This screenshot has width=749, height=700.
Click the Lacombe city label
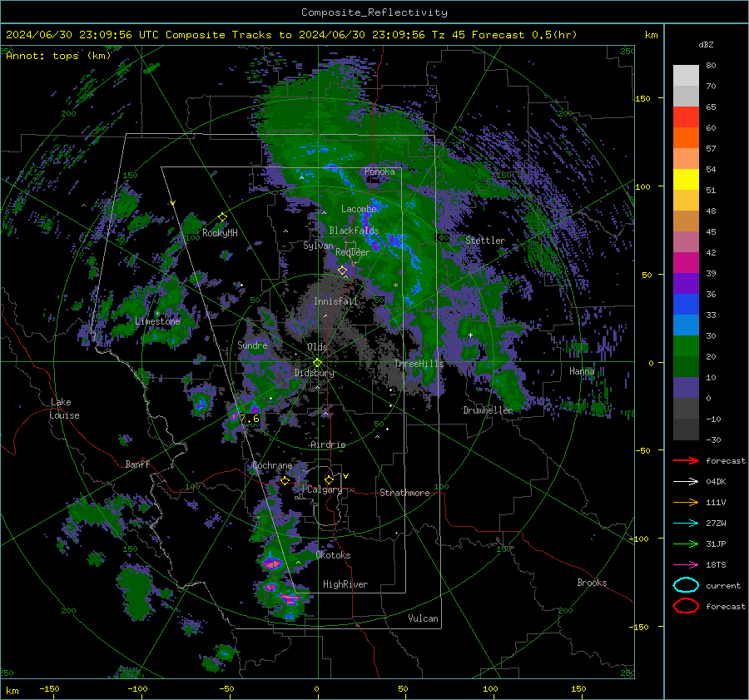click(359, 209)
